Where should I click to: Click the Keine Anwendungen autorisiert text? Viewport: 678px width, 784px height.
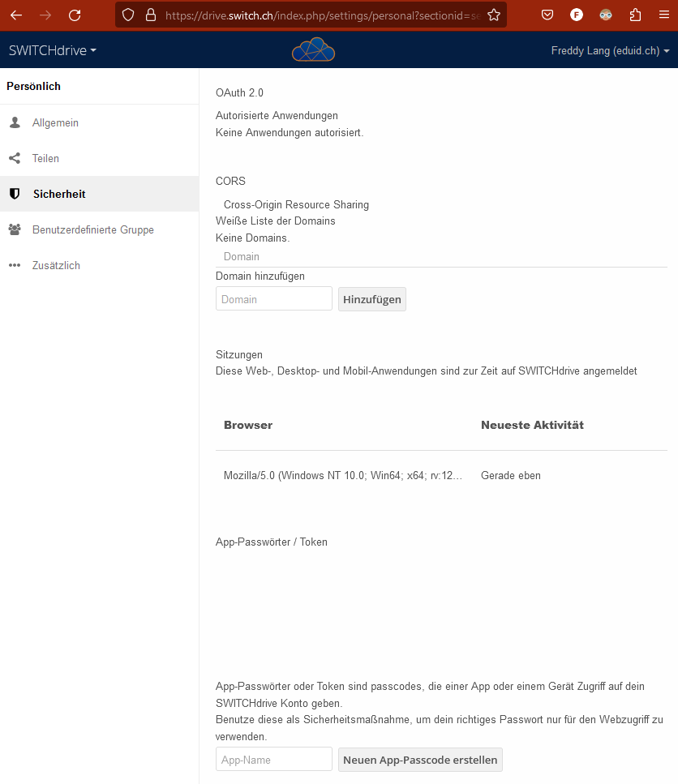click(290, 132)
